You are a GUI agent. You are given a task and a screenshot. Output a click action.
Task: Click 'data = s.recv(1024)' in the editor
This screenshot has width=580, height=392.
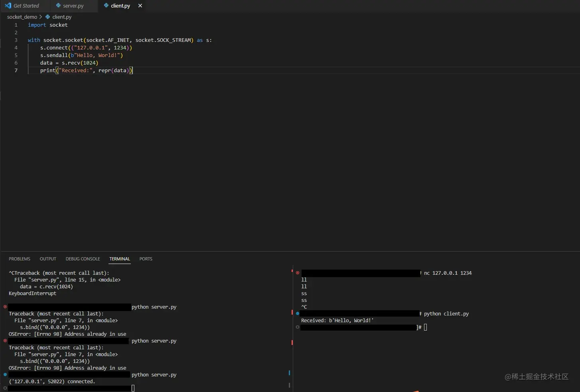69,63
